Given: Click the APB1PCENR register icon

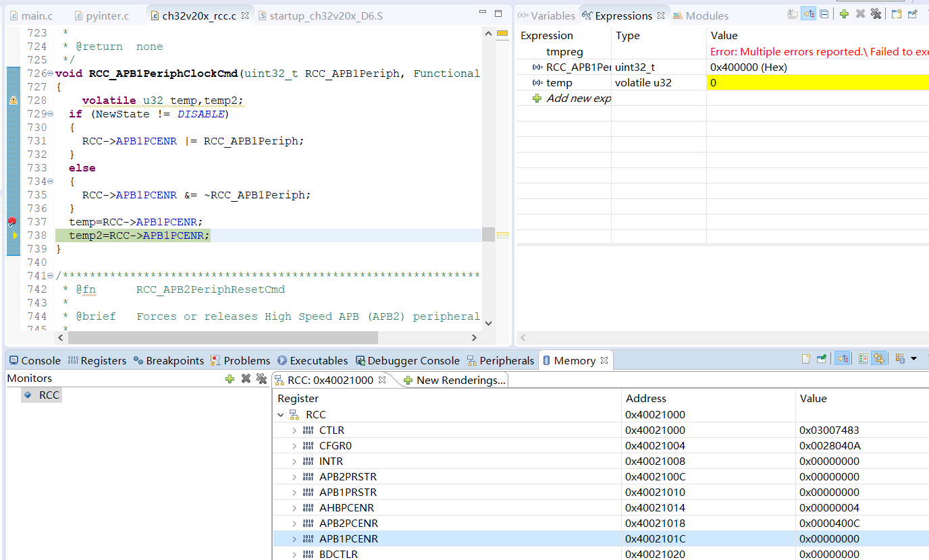Looking at the screenshot, I should (309, 539).
